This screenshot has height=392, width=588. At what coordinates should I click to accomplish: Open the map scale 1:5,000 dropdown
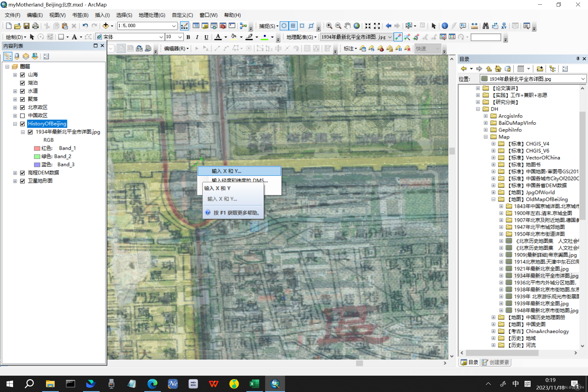174,26
